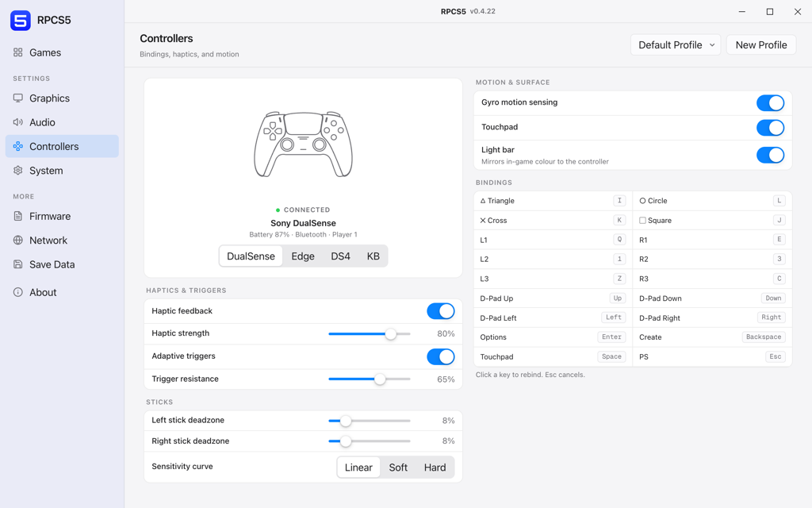Select Linear sensitivity curve
The image size is (812, 508).
point(358,467)
